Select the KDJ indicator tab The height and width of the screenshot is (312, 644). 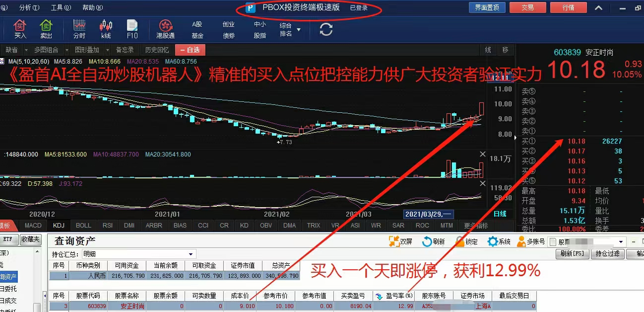tap(59, 226)
